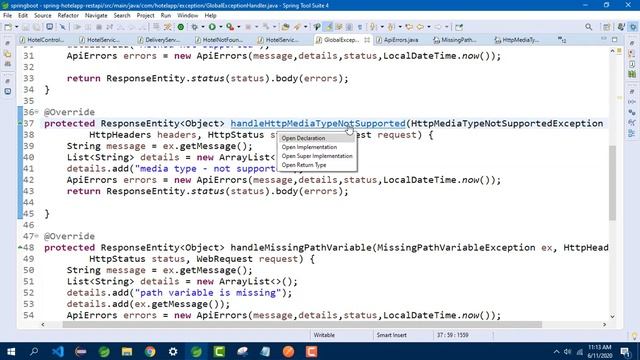The width and height of the screenshot is (640, 360).
Task: Open the Windows Start menu
Action: coord(11,351)
